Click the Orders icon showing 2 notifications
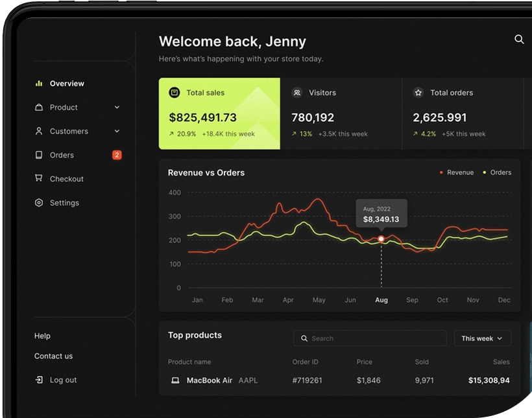Image resolution: width=532 pixels, height=418 pixels. tap(39, 155)
